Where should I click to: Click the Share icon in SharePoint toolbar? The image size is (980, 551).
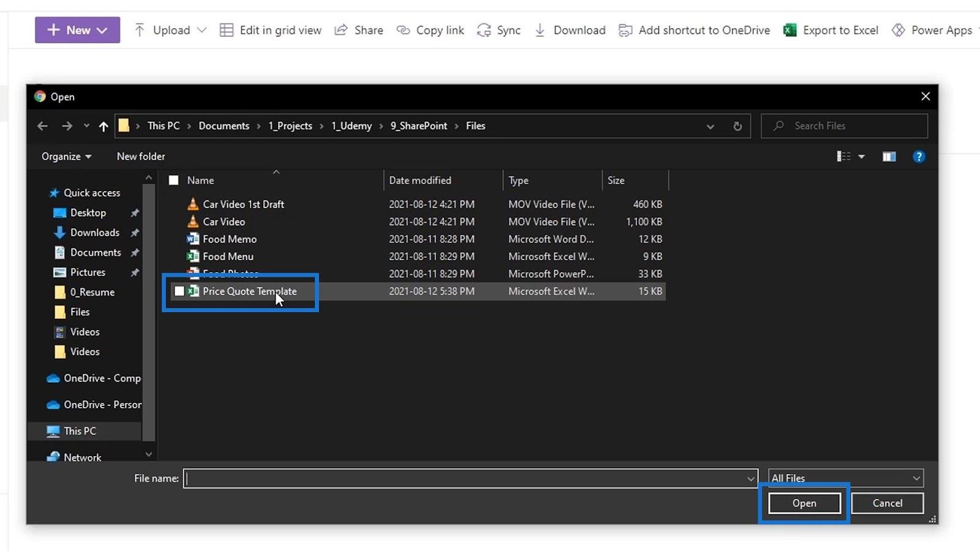point(341,30)
